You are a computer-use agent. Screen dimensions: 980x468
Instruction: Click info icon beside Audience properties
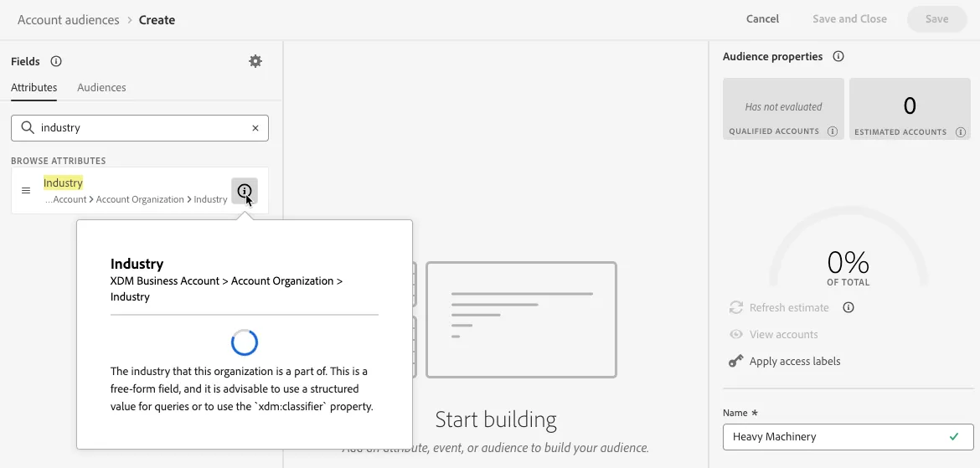click(838, 56)
